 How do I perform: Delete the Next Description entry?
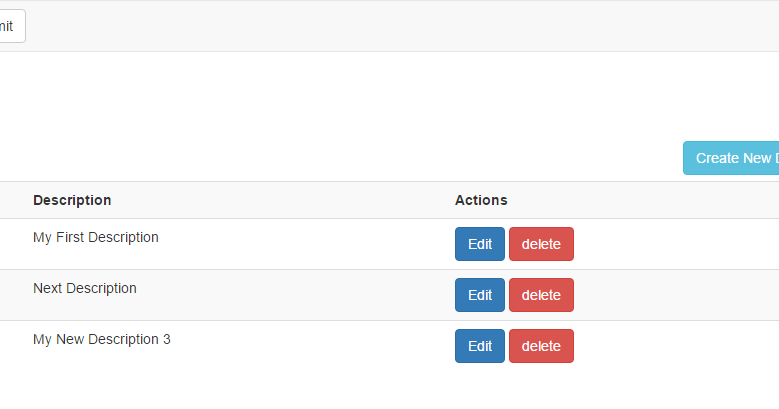[x=541, y=295]
